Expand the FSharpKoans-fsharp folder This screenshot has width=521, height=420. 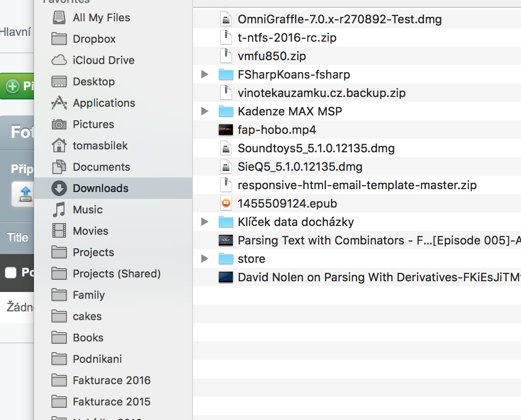(x=205, y=74)
